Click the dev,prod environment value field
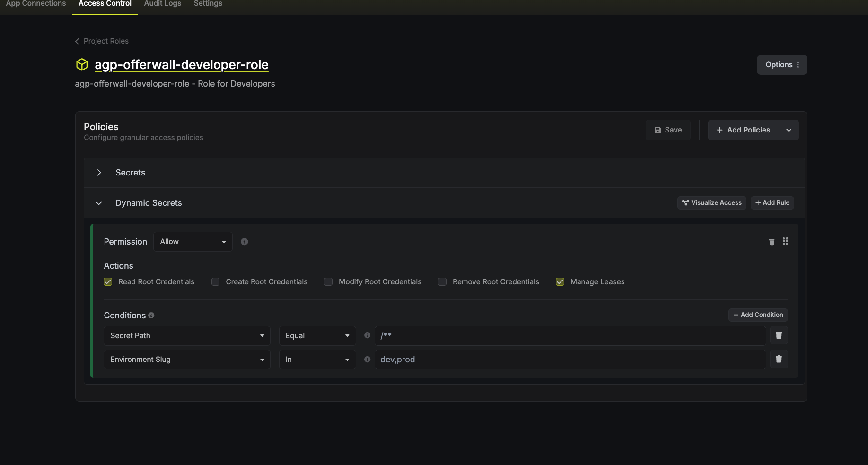Screen dimensions: 868x465 [x=570, y=360]
